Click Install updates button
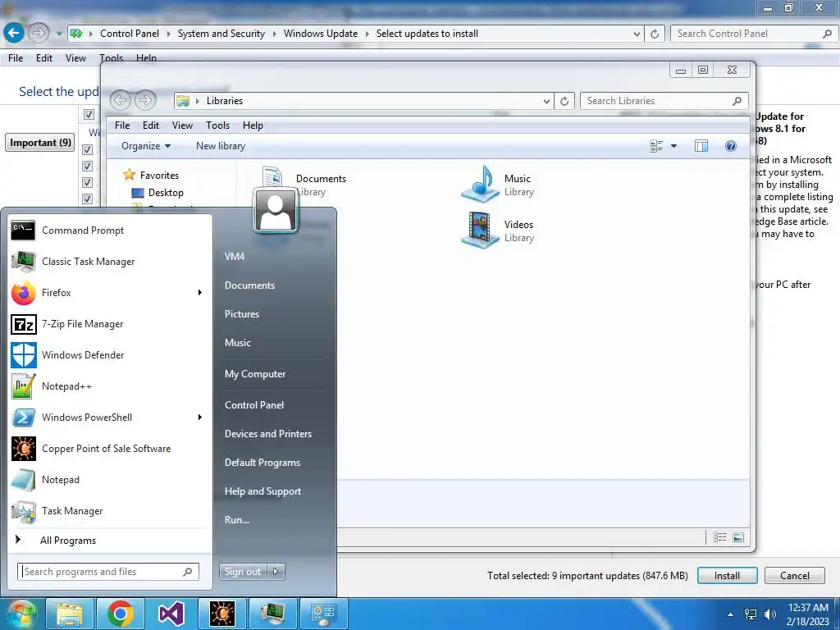 click(727, 575)
